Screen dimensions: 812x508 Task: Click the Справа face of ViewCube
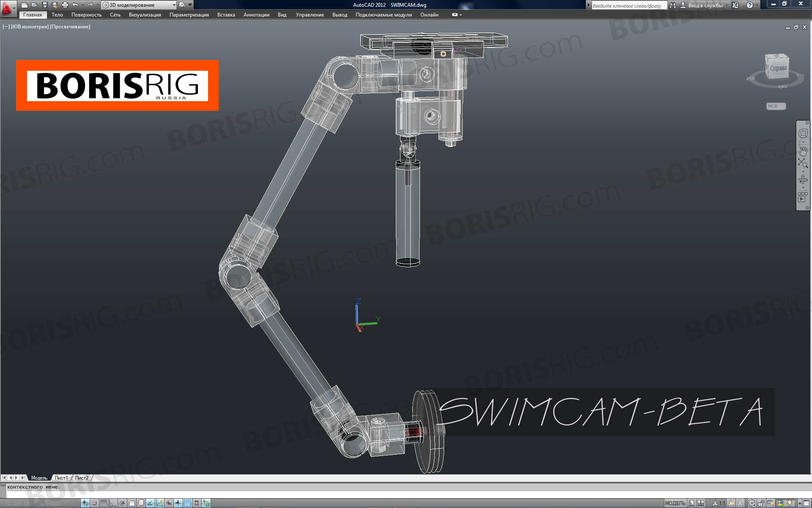(x=778, y=68)
